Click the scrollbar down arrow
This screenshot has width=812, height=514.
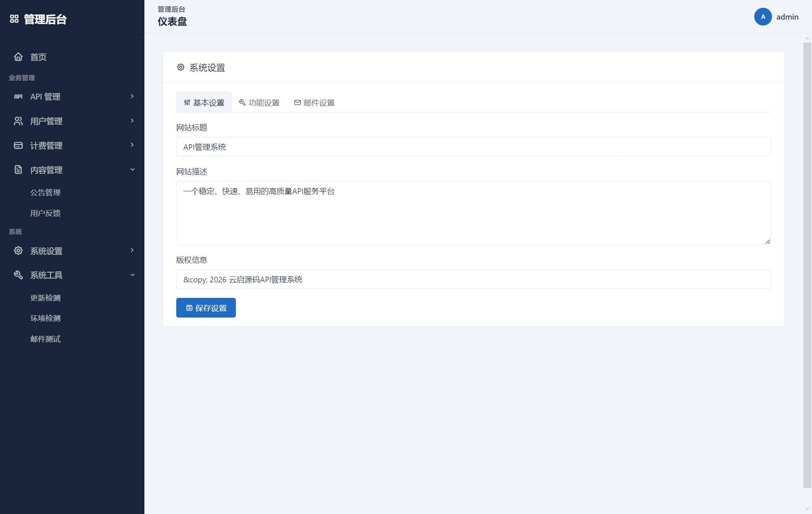[x=807, y=510]
